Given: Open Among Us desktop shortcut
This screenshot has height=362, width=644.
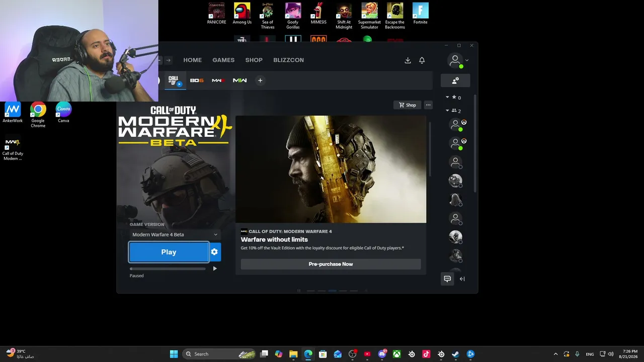Looking at the screenshot, I should (x=242, y=14).
